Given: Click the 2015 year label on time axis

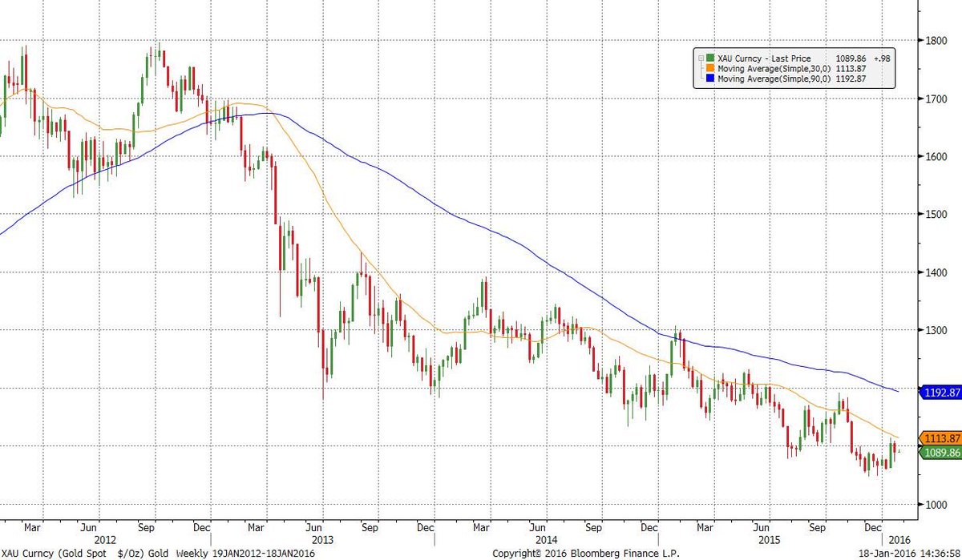Looking at the screenshot, I should tap(768, 539).
